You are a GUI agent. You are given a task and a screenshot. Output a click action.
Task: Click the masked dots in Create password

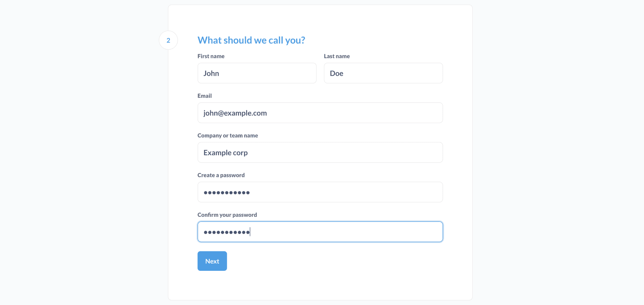(x=227, y=193)
